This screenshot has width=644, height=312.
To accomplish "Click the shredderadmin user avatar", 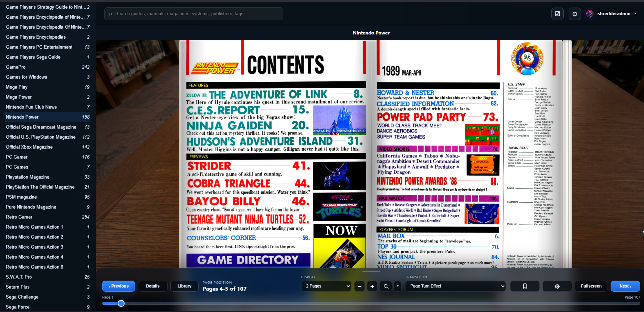I will (x=590, y=14).
